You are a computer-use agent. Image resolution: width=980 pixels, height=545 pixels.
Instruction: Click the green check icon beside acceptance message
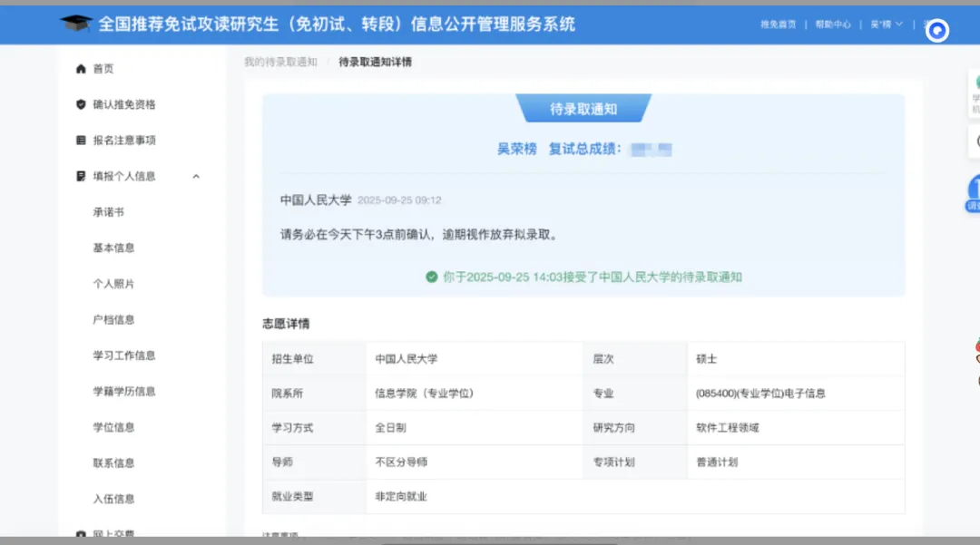pyautogui.click(x=431, y=277)
